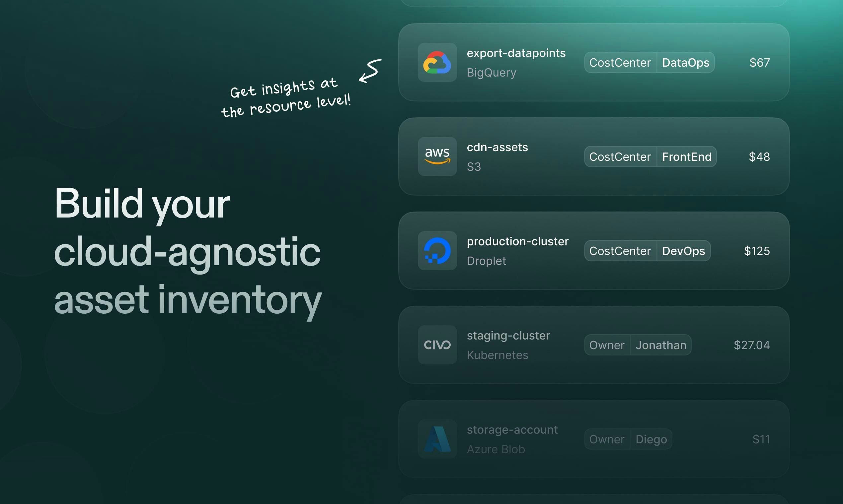Click the $125 cost amount
The image size is (843, 504).
pyautogui.click(x=757, y=251)
